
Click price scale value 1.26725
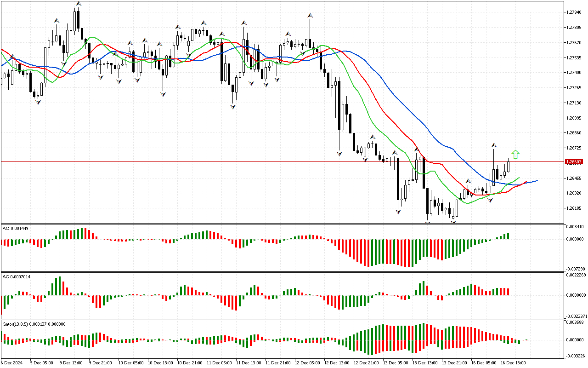(574, 148)
